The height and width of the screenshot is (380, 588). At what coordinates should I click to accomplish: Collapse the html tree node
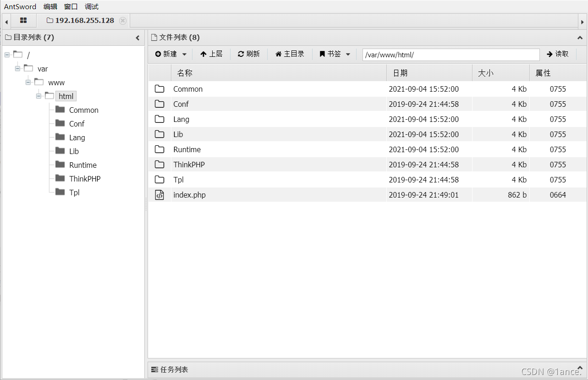point(38,96)
